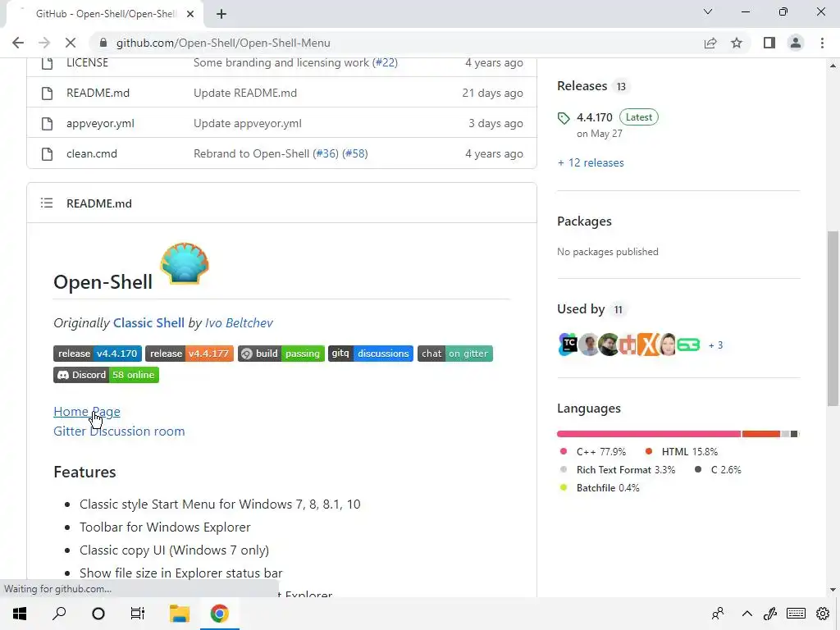The width and height of the screenshot is (840, 630).
Task: Open Gitter Discussion room link
Action: [x=119, y=431]
